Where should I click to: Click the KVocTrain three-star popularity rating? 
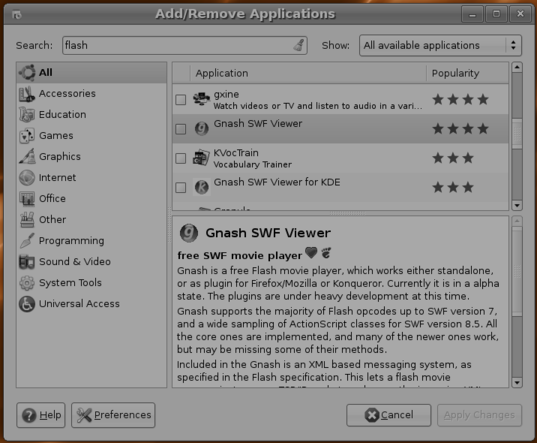(453, 158)
